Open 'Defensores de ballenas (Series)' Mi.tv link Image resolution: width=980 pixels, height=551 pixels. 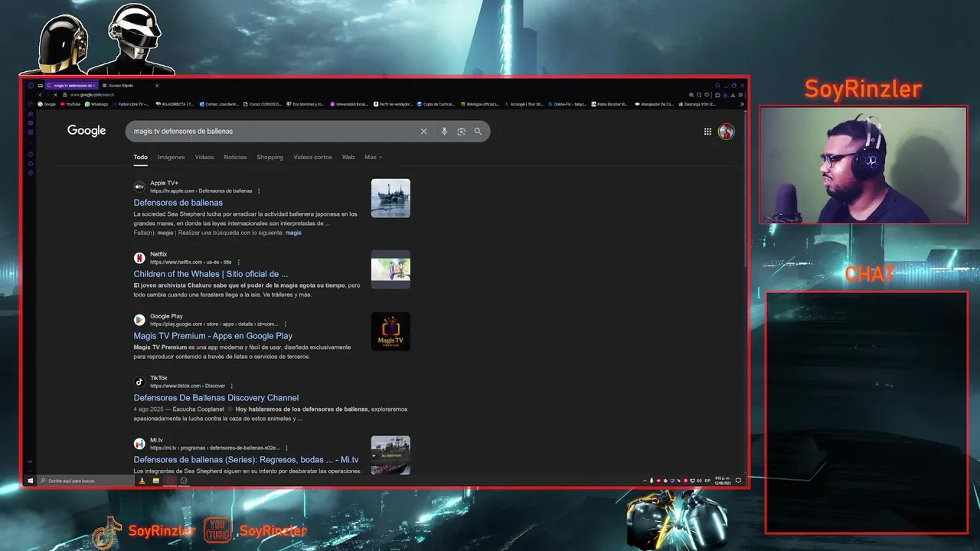click(x=246, y=460)
